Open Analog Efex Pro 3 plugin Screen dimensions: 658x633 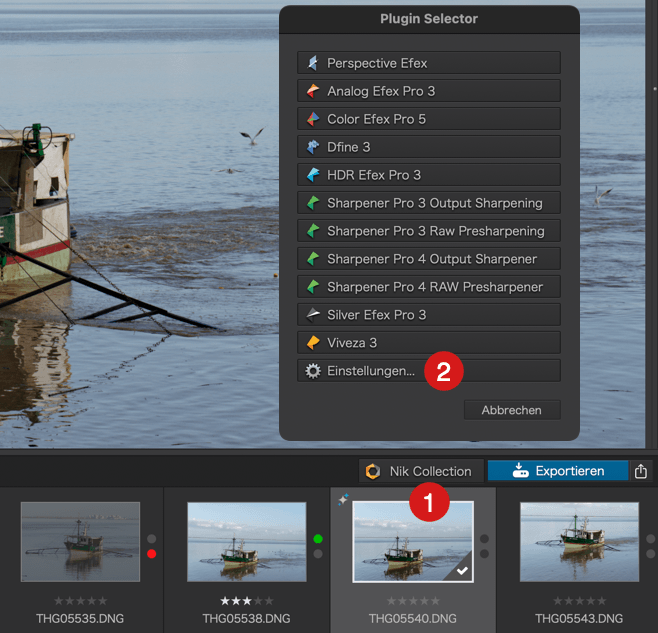429,91
